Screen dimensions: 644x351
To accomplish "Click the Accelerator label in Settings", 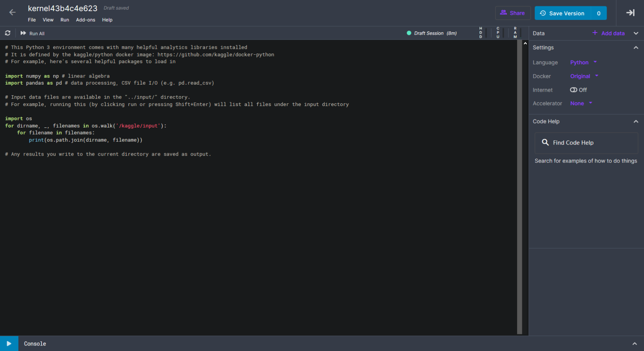I will tap(547, 104).
